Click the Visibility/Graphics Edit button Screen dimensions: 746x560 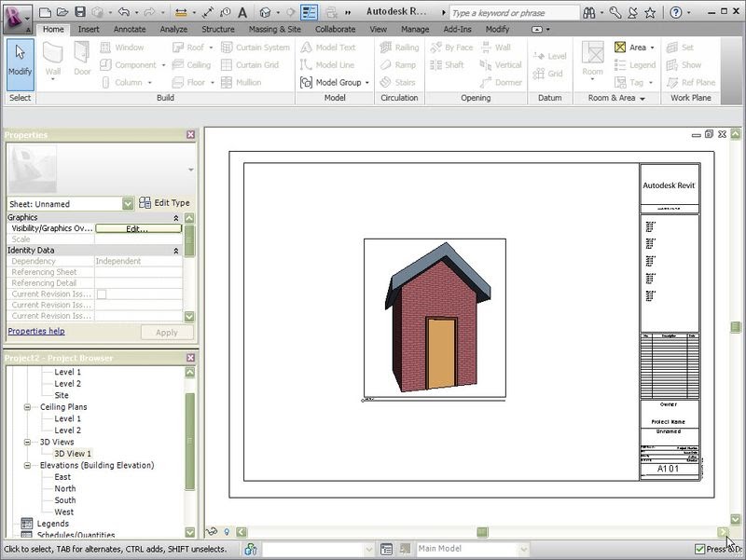point(139,228)
